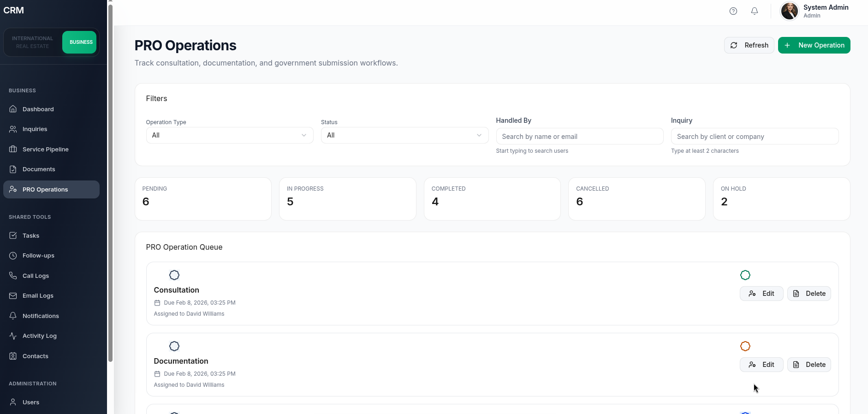Click the Tasks checkbox icon in sidebar

13,235
